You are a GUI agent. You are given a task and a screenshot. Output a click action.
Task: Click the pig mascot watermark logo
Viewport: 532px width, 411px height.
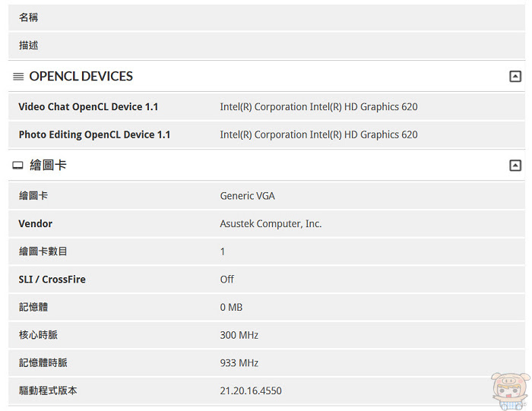(510, 390)
